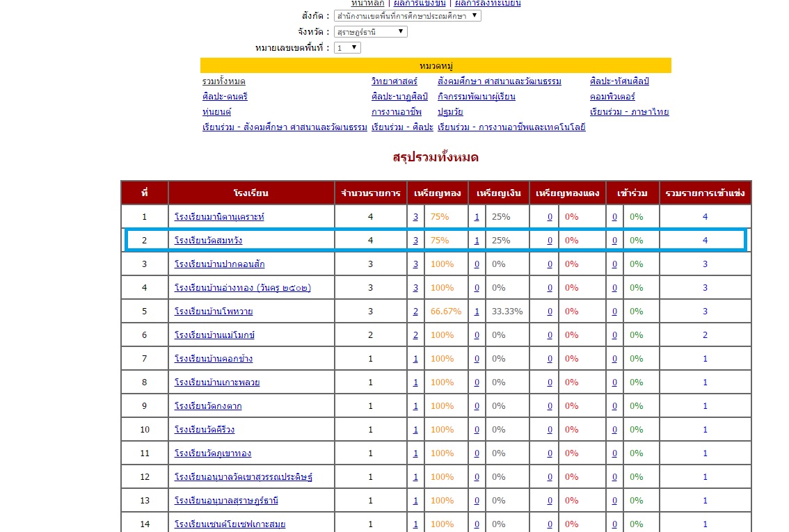The height and width of the screenshot is (532, 789).
Task: Click the คอมพิวเตอร์ category link
Action: (x=612, y=97)
